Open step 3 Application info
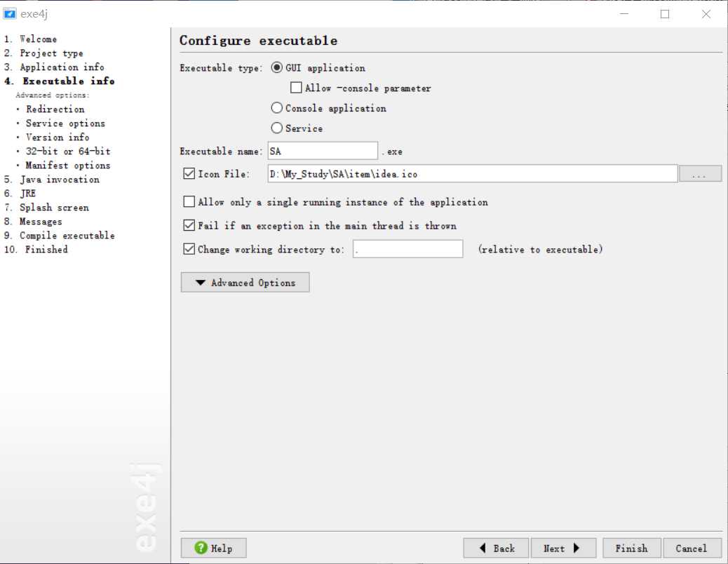 [x=54, y=67]
